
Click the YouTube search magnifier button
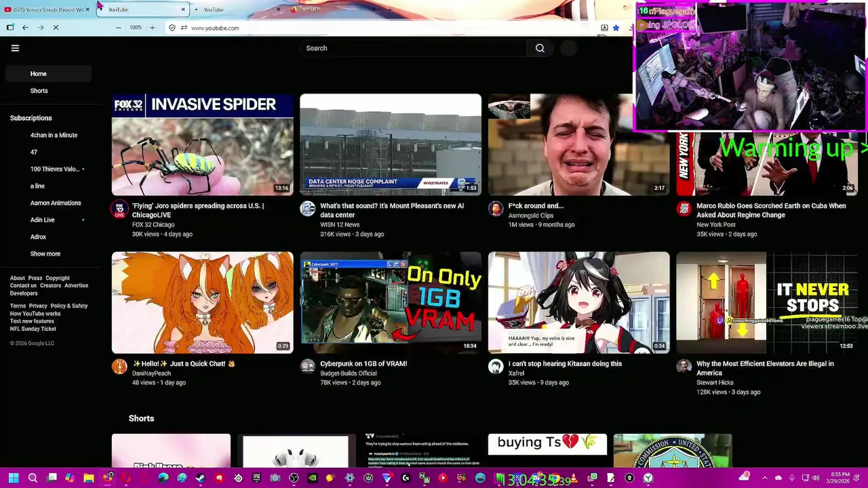pyautogui.click(x=540, y=48)
